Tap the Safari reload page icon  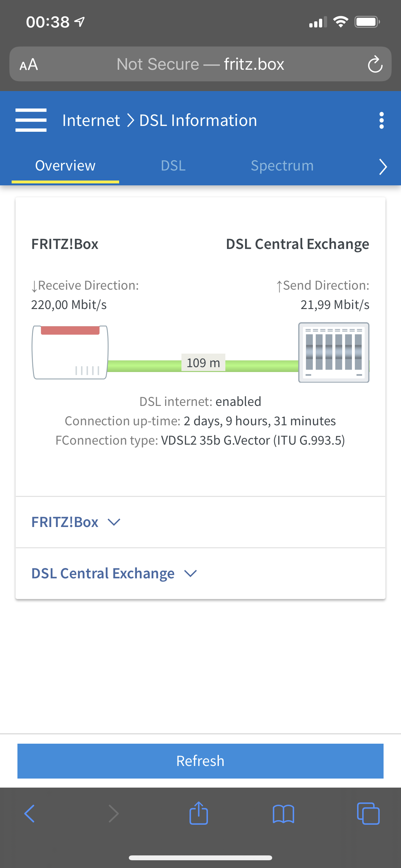coord(375,64)
